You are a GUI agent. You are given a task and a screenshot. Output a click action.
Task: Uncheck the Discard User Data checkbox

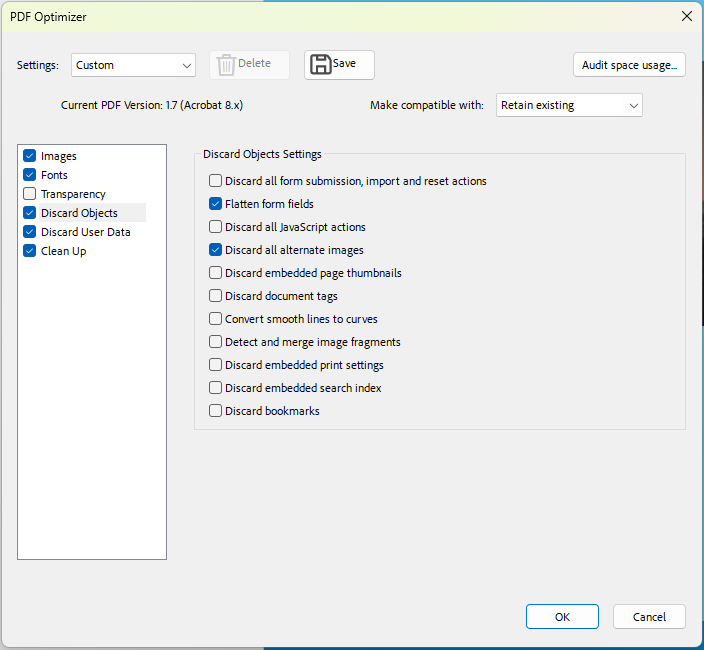(30, 232)
